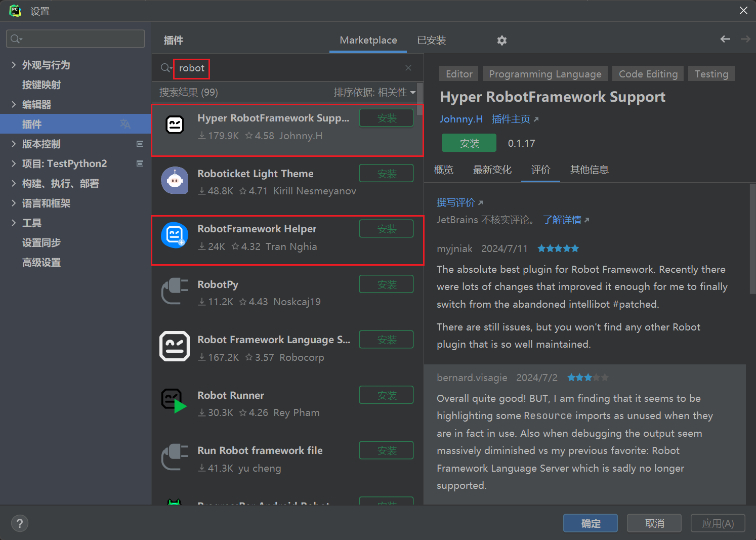Click the translate icon beside 插件
Screen dimensions: 756x540
(x=125, y=124)
